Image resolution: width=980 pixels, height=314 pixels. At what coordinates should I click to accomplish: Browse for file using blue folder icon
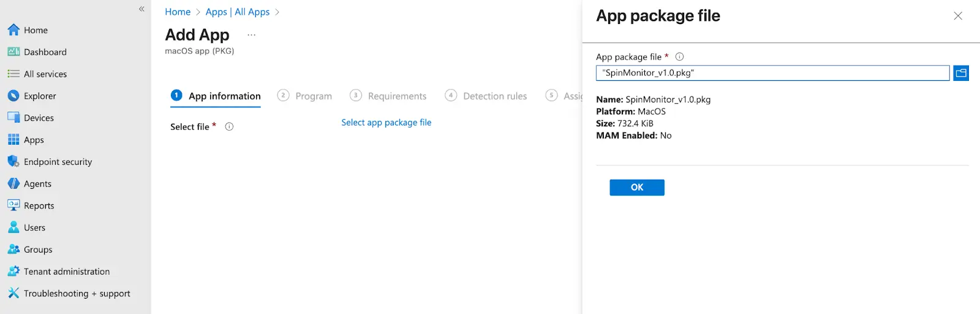[x=961, y=73]
